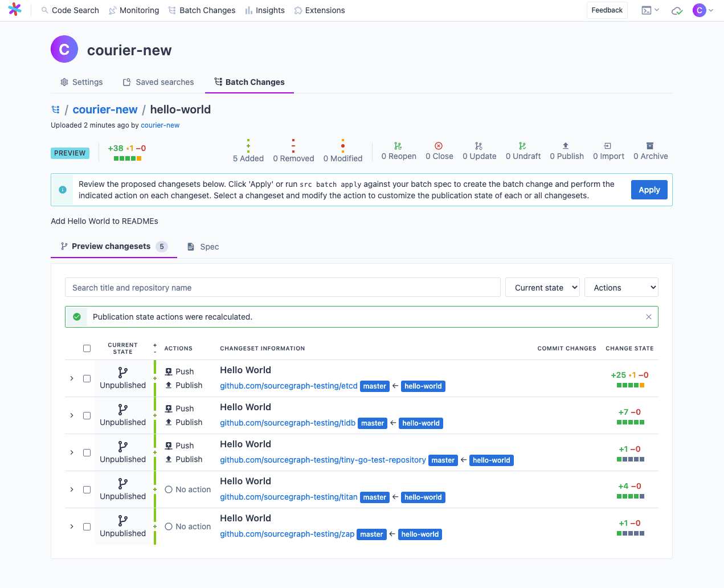The height and width of the screenshot is (588, 724).
Task: Click the Update branch icon
Action: (478, 146)
